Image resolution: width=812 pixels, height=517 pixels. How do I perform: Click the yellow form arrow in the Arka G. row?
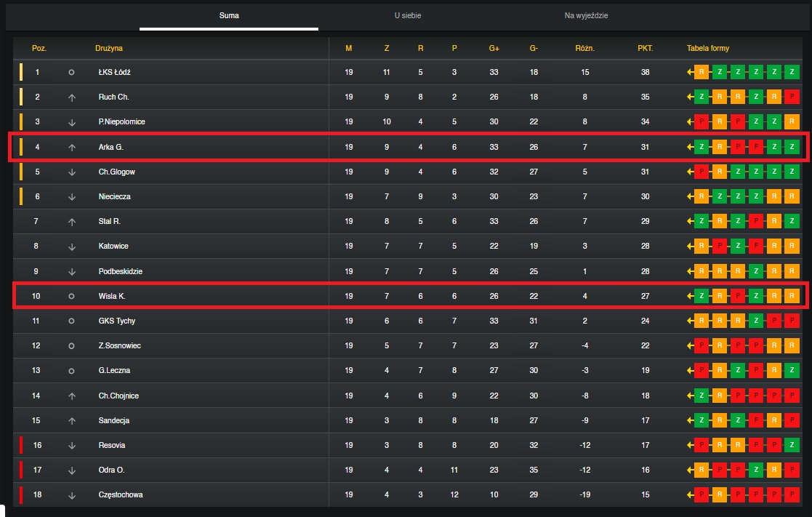[690, 147]
